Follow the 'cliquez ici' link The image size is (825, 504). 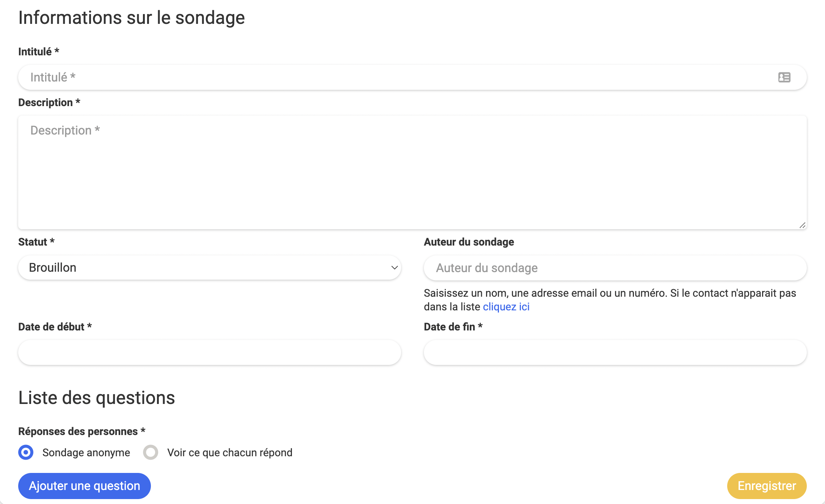pos(506,307)
